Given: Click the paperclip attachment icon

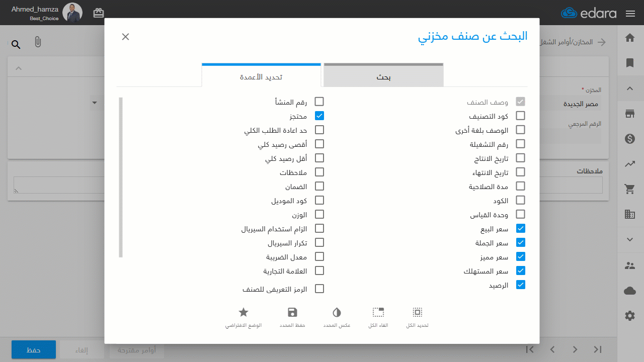Looking at the screenshot, I should pyautogui.click(x=38, y=42).
